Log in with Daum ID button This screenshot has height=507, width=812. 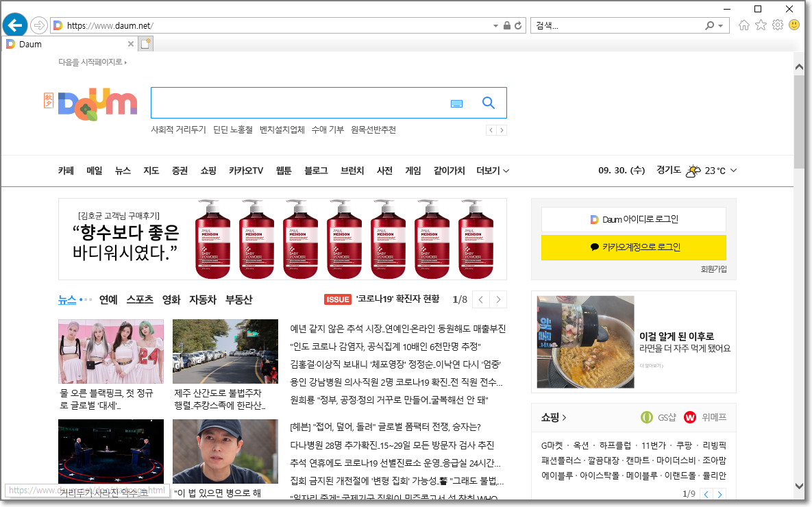point(634,219)
